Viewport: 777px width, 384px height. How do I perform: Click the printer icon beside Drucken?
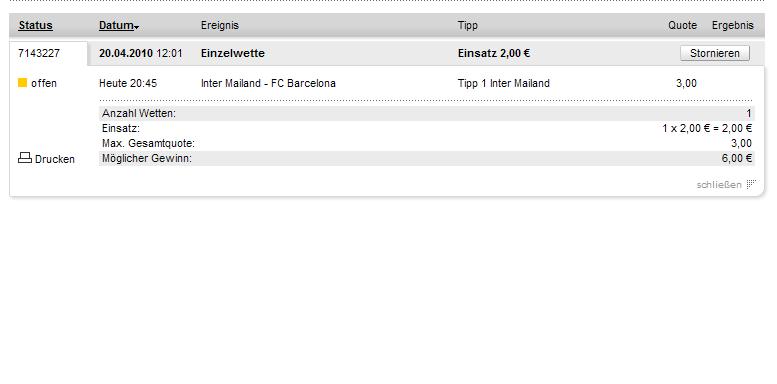tap(25, 158)
